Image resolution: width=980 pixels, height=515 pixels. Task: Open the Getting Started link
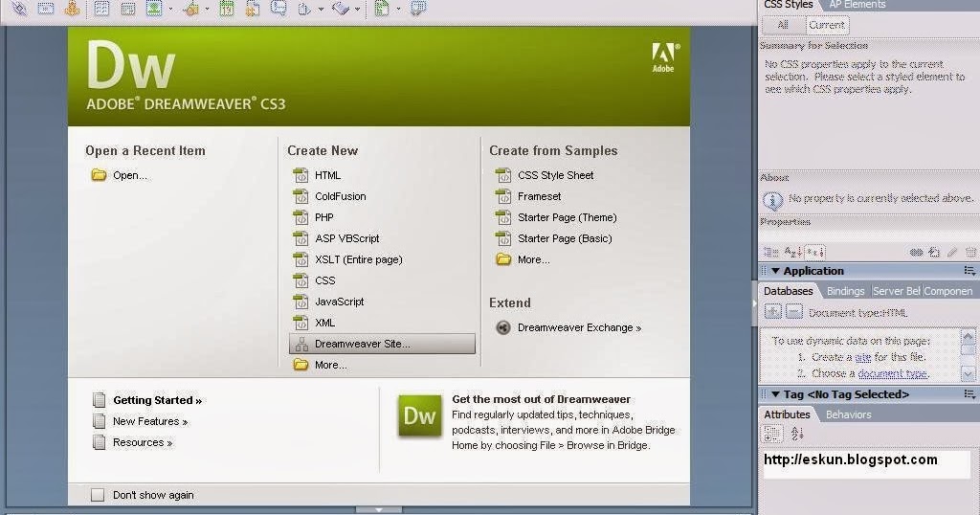pyautogui.click(x=147, y=400)
